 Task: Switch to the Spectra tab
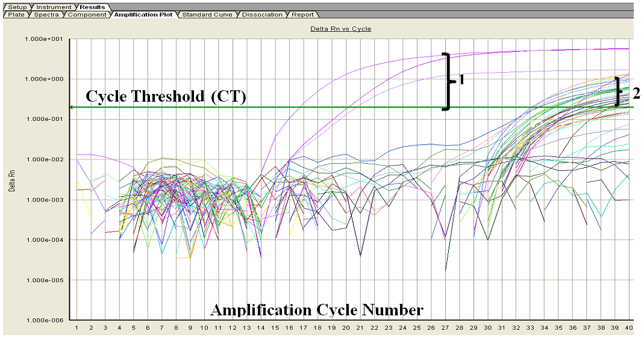point(46,14)
